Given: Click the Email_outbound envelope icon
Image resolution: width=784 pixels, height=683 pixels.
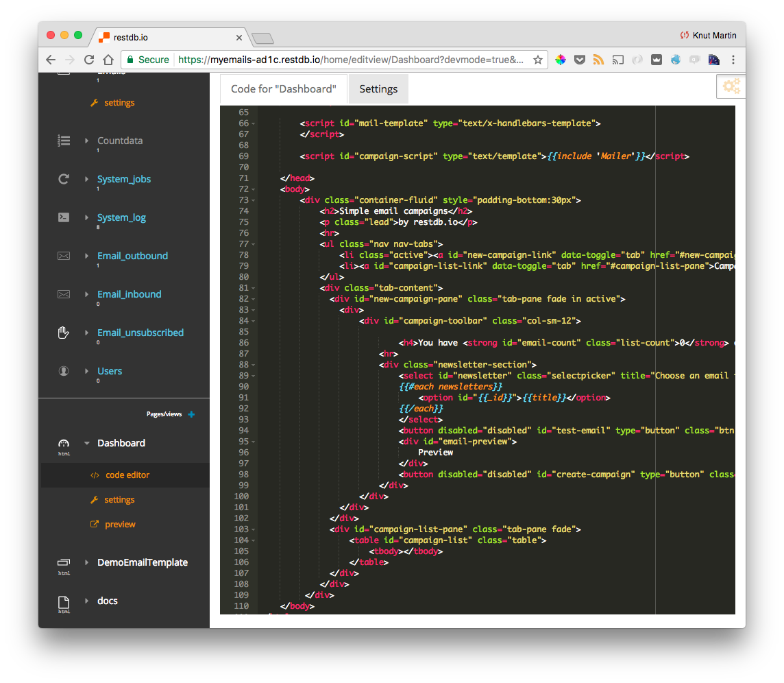Looking at the screenshot, I should (x=64, y=256).
